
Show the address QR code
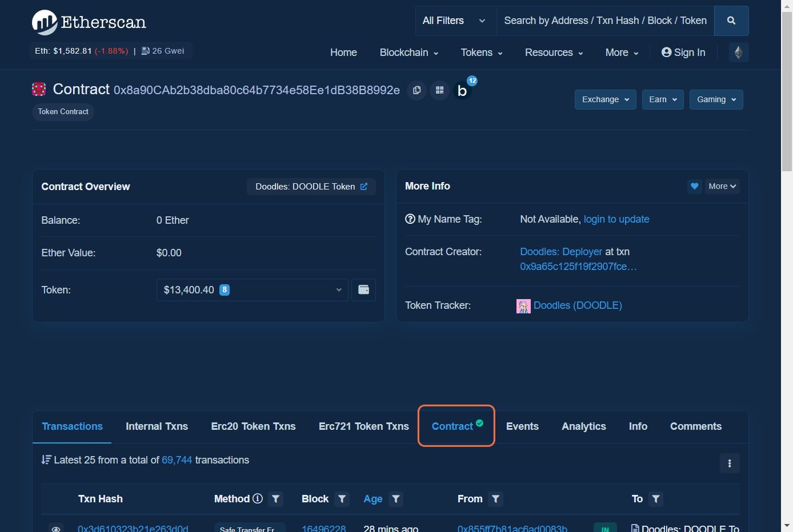point(439,90)
